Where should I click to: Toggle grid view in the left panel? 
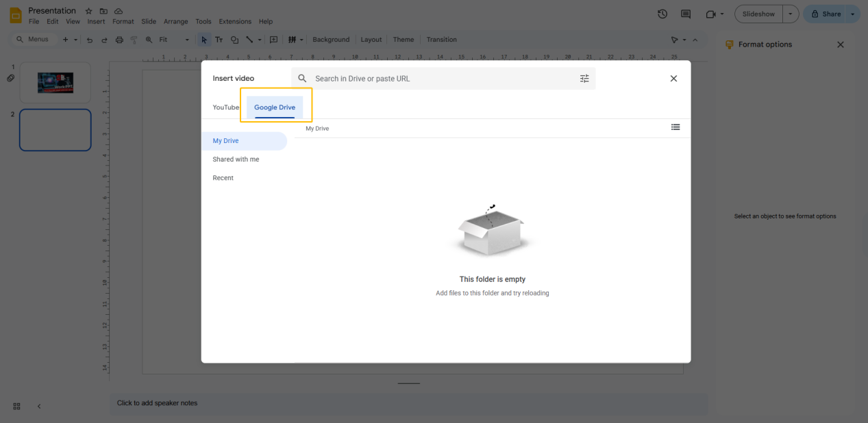pos(16,406)
